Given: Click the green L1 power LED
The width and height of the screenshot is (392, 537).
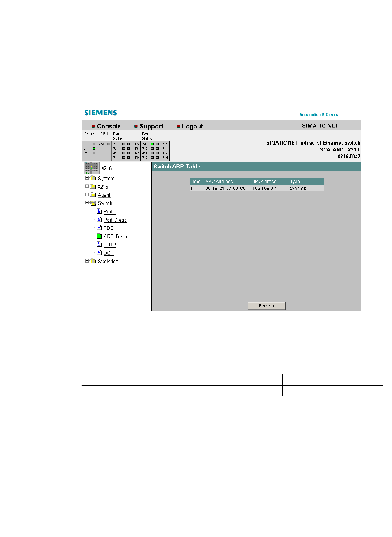Looking at the screenshot, I should (94, 149).
